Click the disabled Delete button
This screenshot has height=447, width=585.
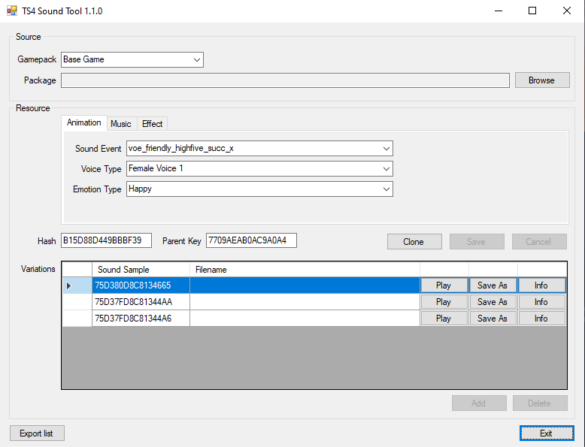coord(540,403)
